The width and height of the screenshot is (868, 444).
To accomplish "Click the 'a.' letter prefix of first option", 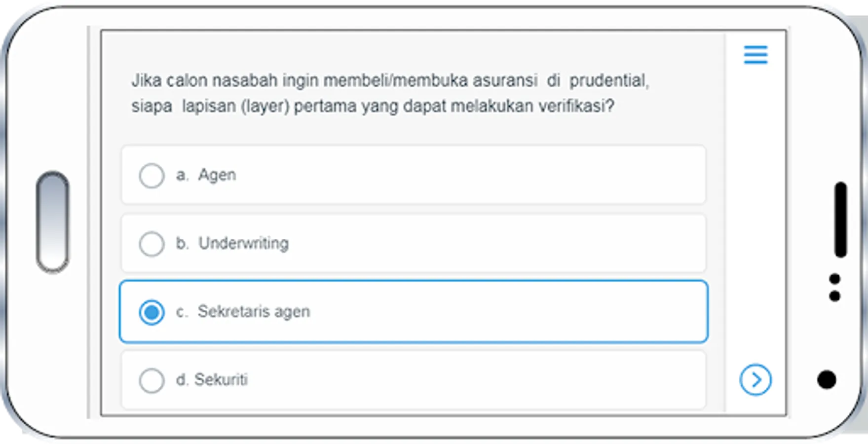I will point(182,175).
